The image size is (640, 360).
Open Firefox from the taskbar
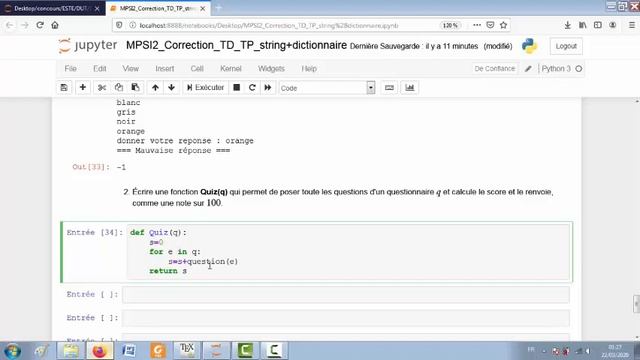pyautogui.click(x=100, y=351)
